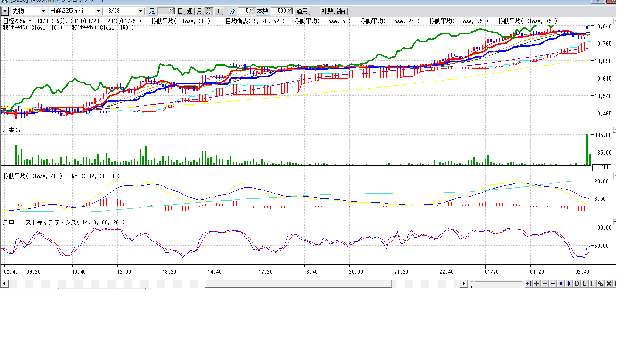
Task: Click the 適用 apply button
Action: pos(302,11)
